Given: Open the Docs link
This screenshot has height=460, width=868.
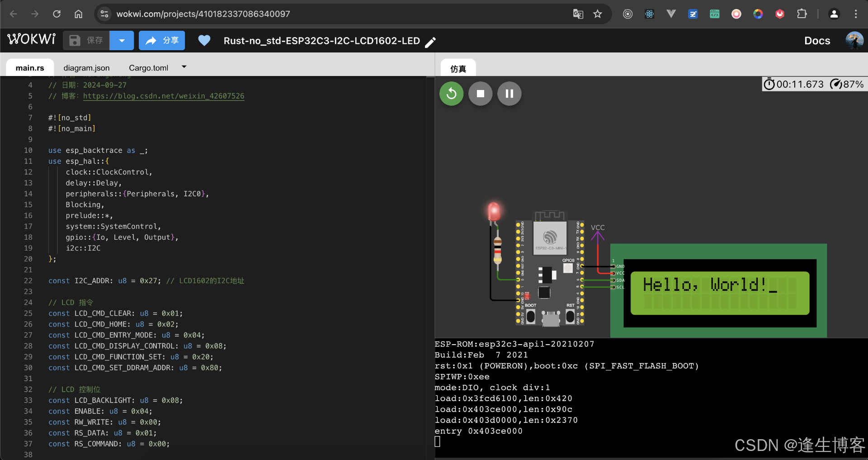Looking at the screenshot, I should (817, 41).
